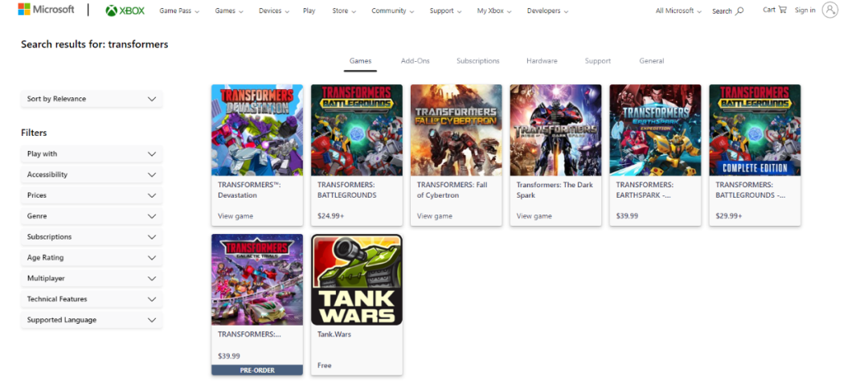Image resolution: width=868 pixels, height=385 pixels.
Task: Select the Games results tab
Action: 360,61
